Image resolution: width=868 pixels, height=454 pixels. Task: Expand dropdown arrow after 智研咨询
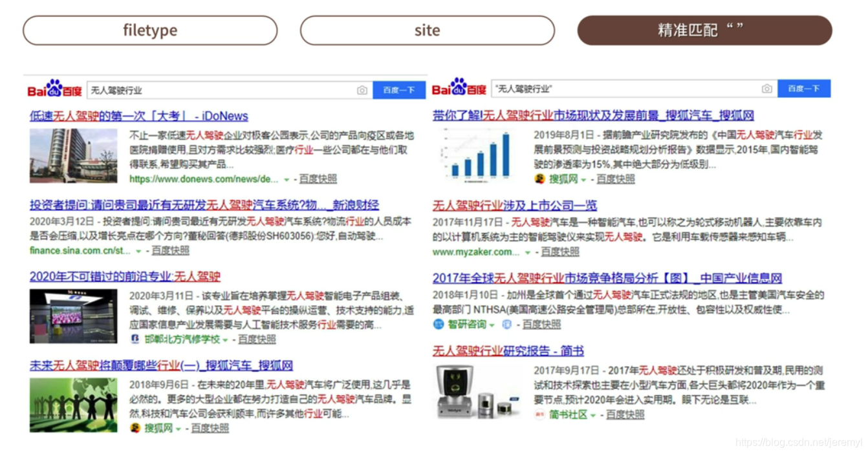(492, 325)
